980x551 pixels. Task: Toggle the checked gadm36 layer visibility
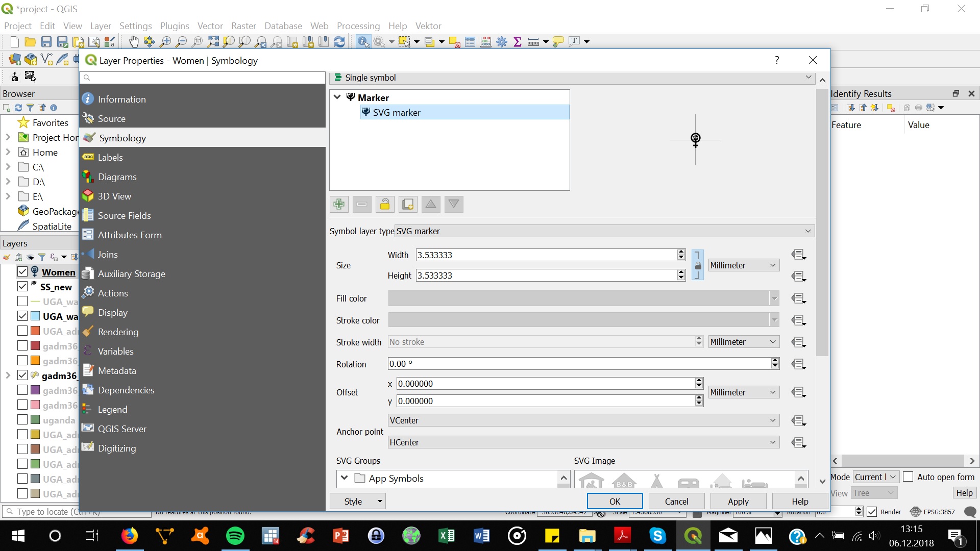(x=22, y=375)
